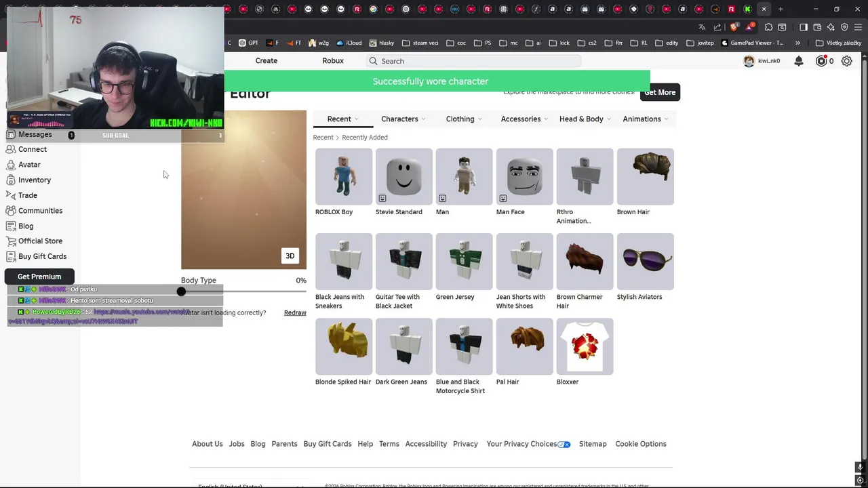Open the Sitemap footer link

(593, 444)
